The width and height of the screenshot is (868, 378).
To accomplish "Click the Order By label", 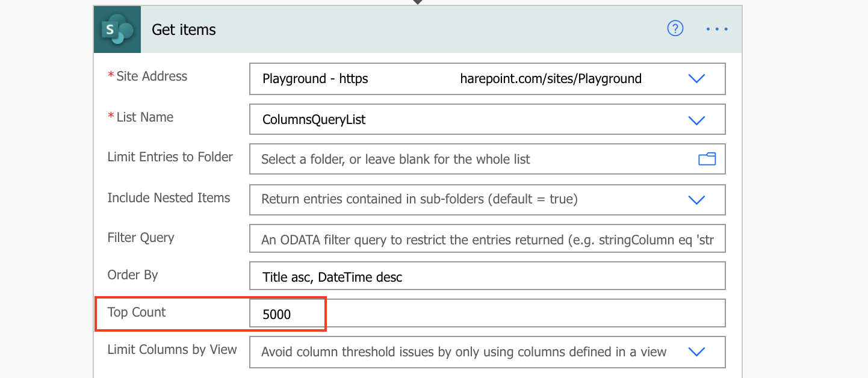I will pyautogui.click(x=132, y=275).
